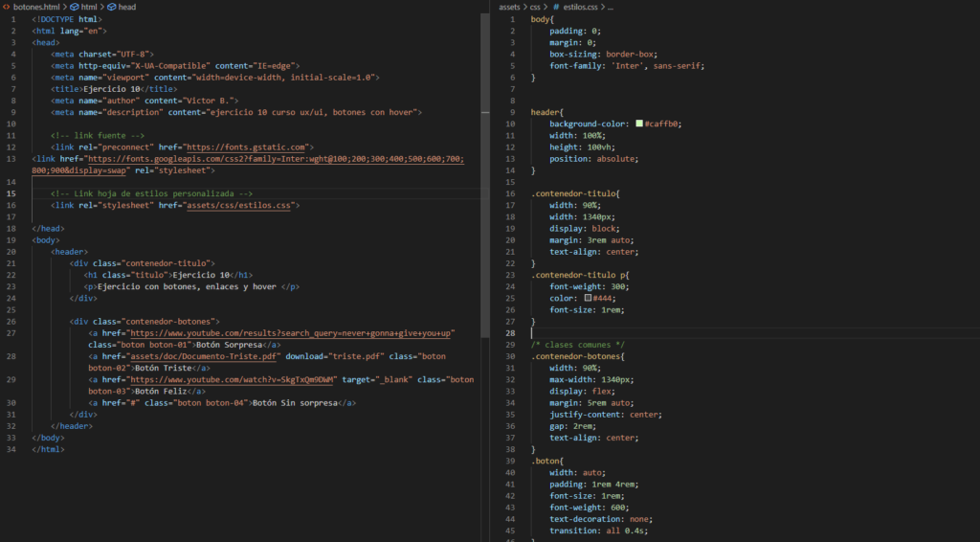Screen dimensions: 980x542
Task: Click the 'Botón Feliz' anchor text
Action: click(161, 392)
